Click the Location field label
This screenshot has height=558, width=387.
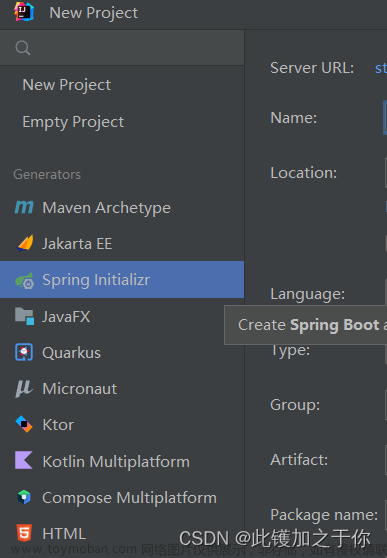click(x=304, y=173)
